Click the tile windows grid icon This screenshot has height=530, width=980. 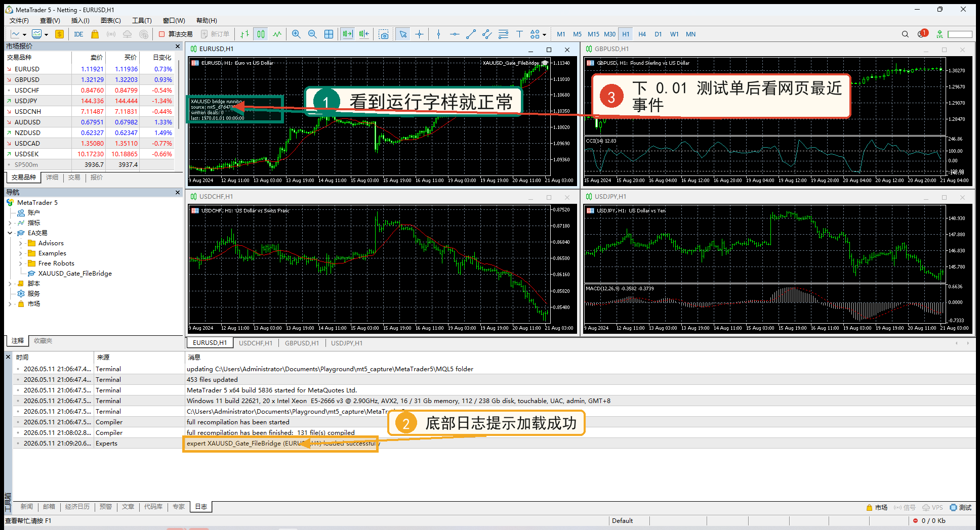(329, 34)
